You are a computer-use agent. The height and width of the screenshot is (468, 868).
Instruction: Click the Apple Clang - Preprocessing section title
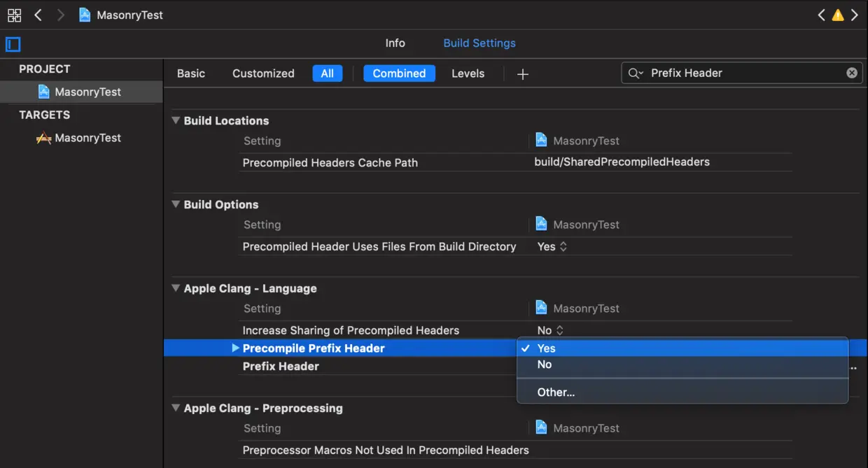pos(263,408)
